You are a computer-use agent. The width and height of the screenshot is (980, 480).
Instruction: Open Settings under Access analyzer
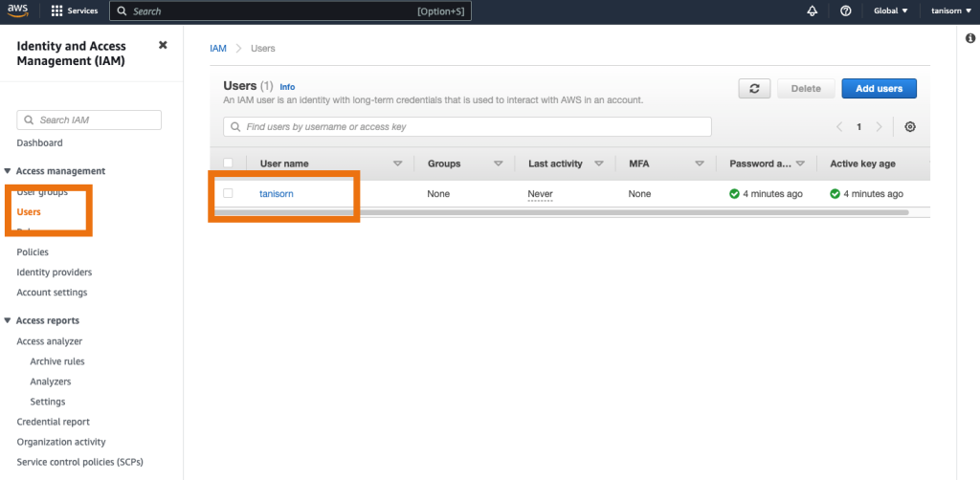tap(48, 402)
